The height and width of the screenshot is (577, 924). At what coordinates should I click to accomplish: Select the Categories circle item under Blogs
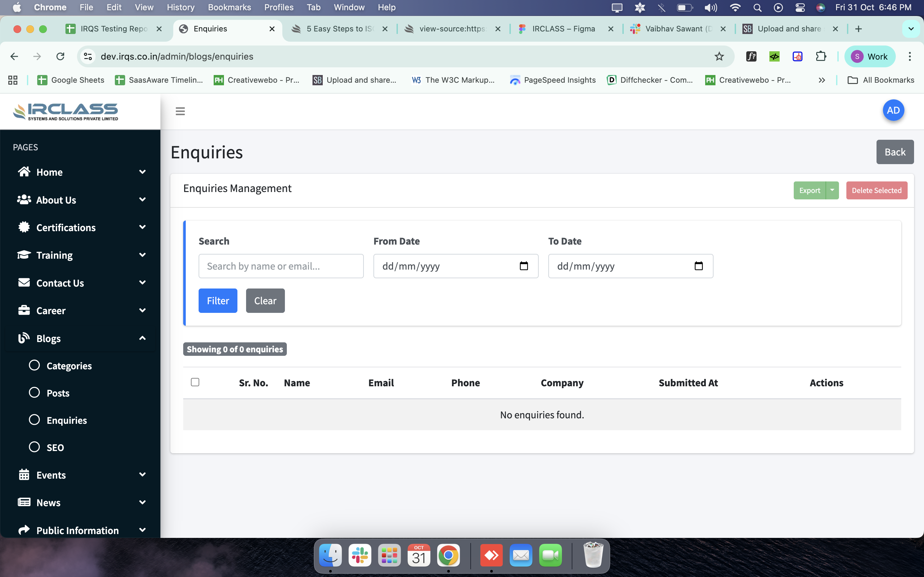pos(34,365)
